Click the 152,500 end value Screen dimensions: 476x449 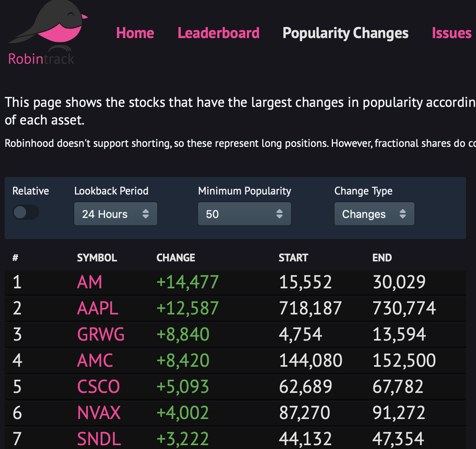(404, 361)
